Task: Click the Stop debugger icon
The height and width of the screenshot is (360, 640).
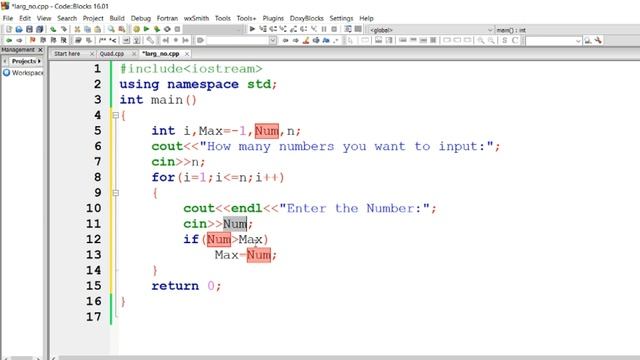Action: [334, 29]
